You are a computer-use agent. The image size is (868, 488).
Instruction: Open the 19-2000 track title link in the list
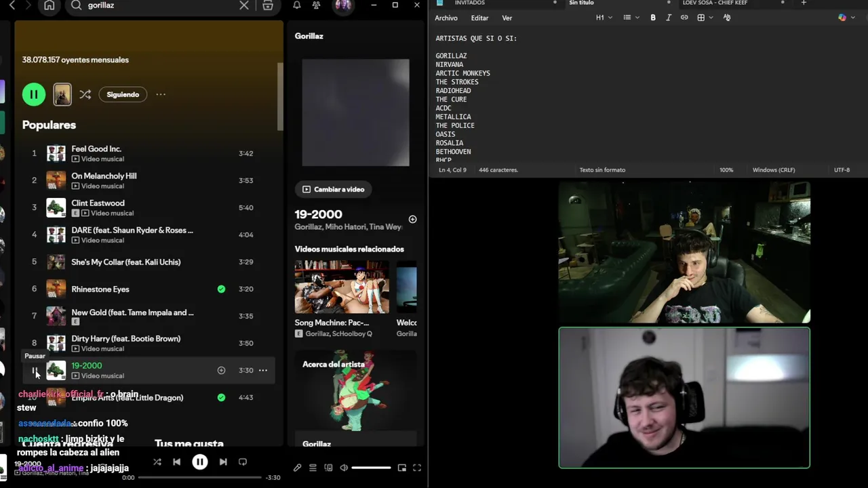click(x=87, y=365)
